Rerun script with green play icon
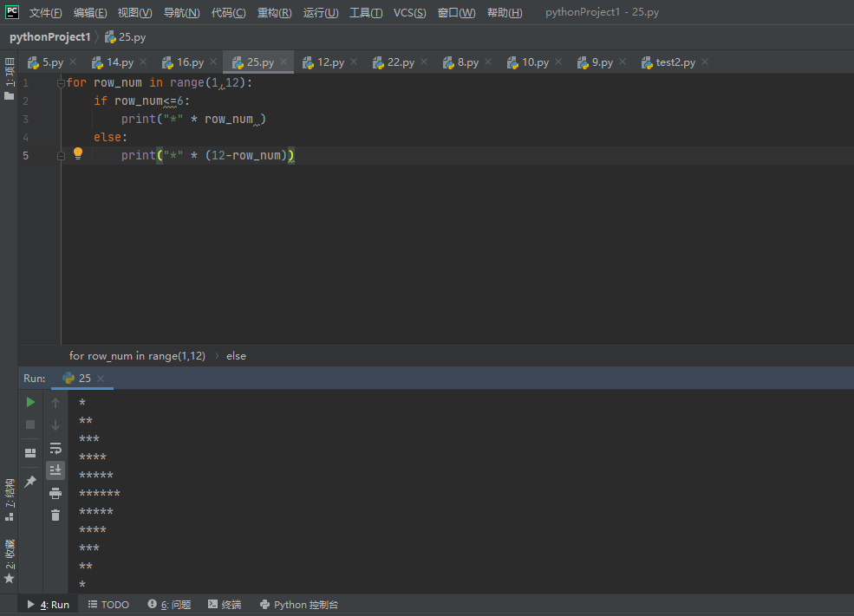The image size is (854, 616). pyautogui.click(x=30, y=402)
